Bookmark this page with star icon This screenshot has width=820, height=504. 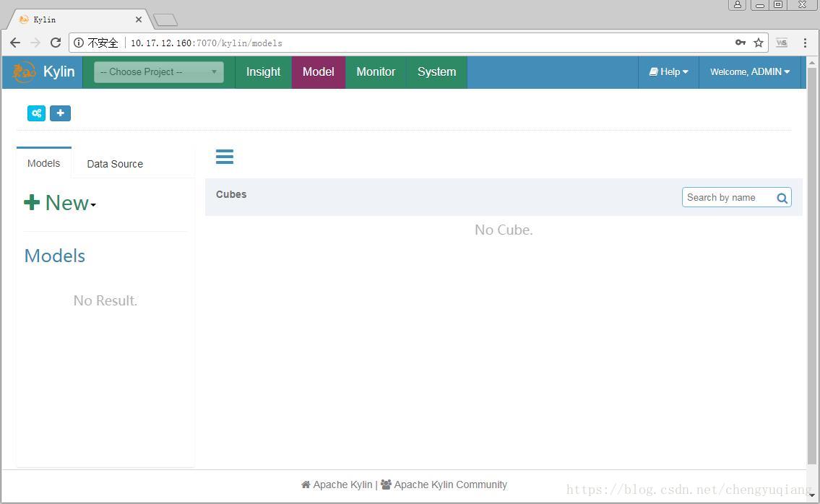point(759,43)
